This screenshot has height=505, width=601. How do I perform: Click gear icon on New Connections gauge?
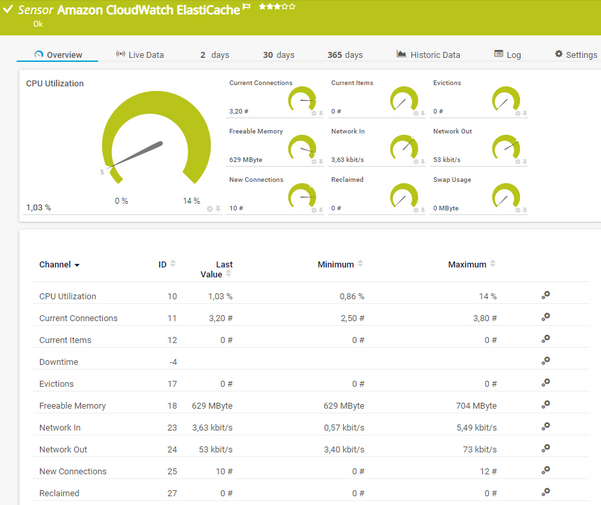click(314, 210)
